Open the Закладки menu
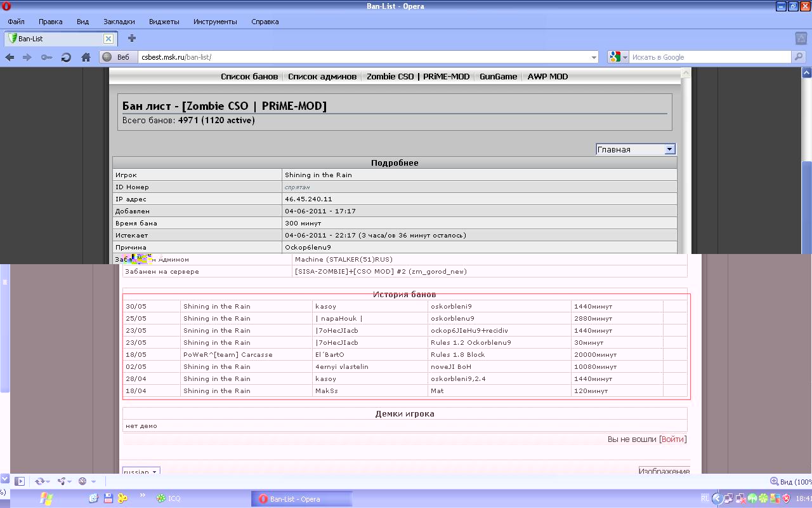This screenshot has height=508, width=812. [x=119, y=22]
